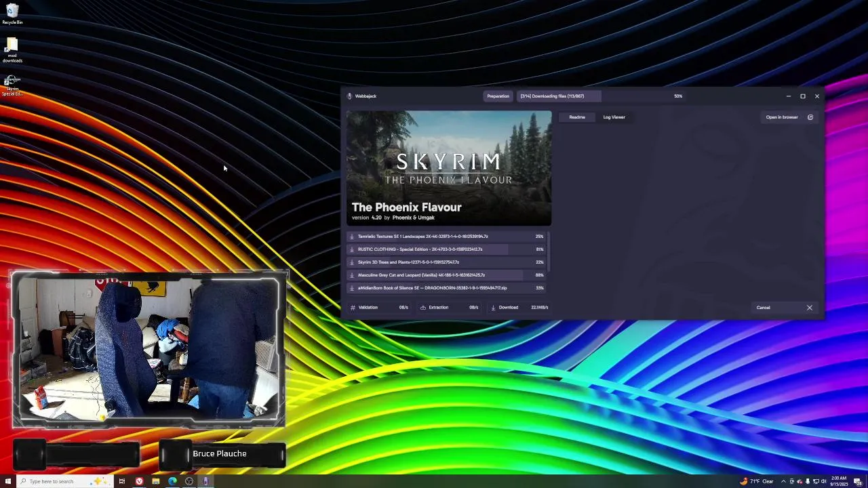868x488 pixels.
Task: Click the microphone tray icon
Action: click(808, 481)
